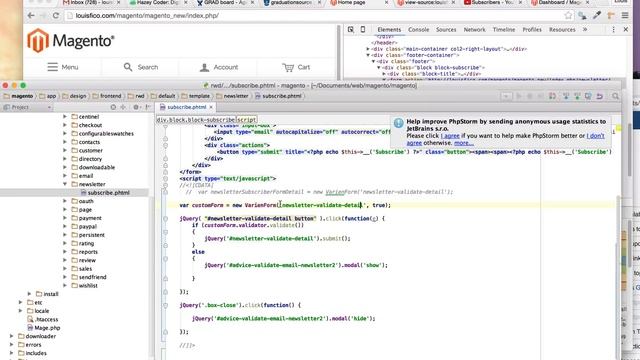This screenshot has height=360, width=640.
Task: Toggle fold marker beside jQuery click function
Action: [165, 219]
